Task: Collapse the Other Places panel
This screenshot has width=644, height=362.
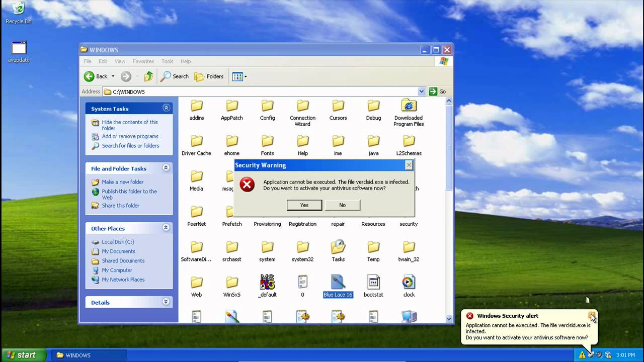Action: (166, 228)
